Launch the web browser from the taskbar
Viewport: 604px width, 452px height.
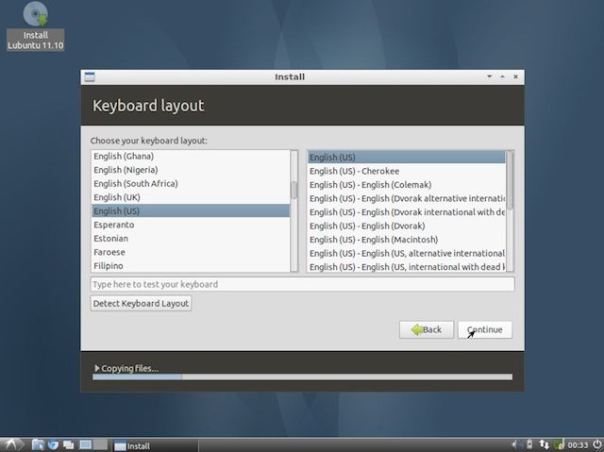tap(53, 445)
